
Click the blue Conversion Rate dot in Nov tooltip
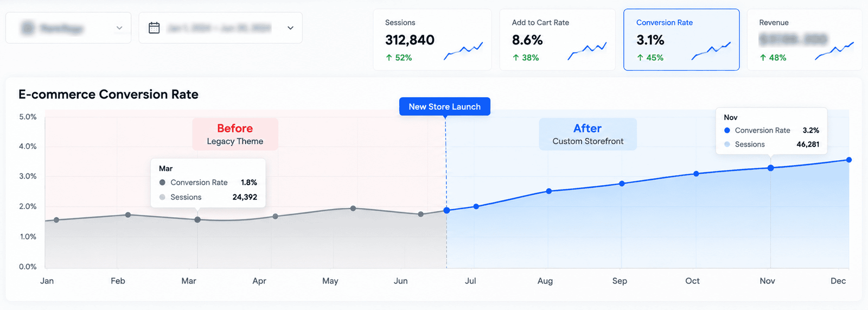(x=727, y=130)
